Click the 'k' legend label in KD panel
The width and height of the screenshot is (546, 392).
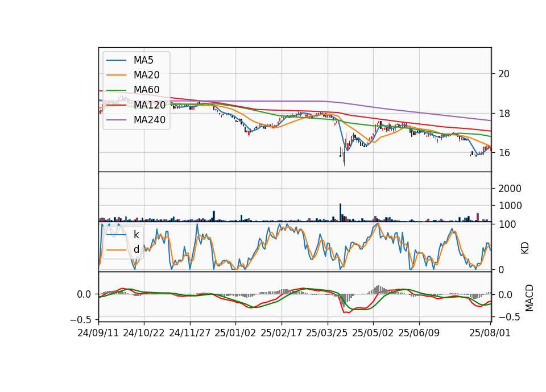coord(136,234)
